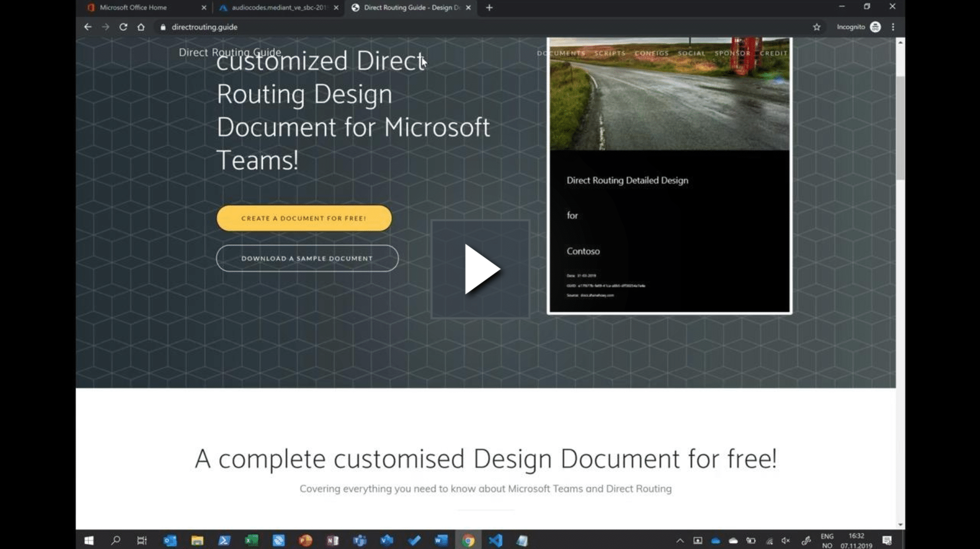Open the Sponsor nav menu item
This screenshot has height=549, width=980.
pos(732,53)
